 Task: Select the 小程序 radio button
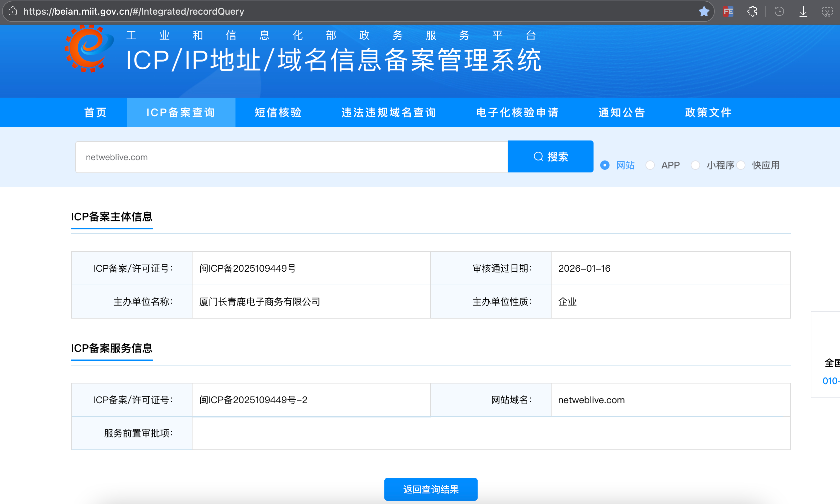695,165
